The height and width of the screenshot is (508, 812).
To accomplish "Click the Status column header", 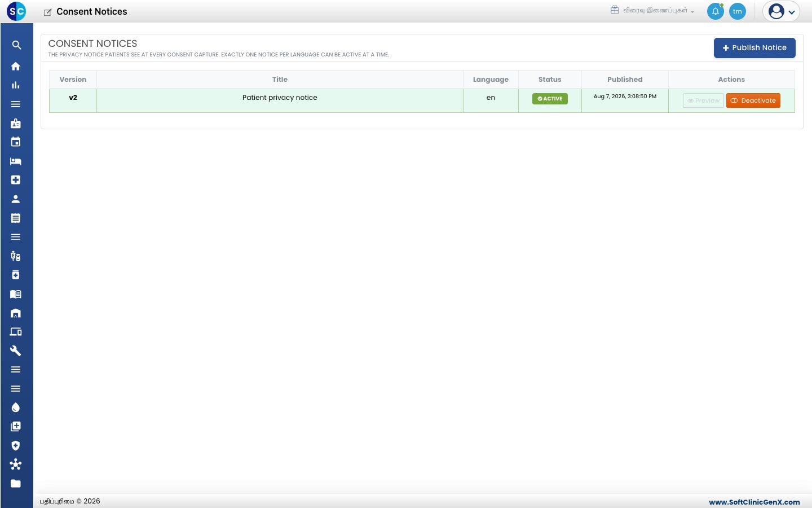I will [550, 80].
